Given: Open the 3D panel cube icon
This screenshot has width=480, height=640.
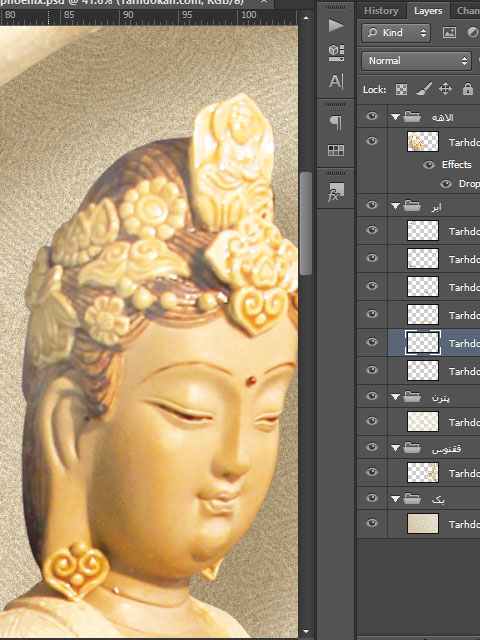Looking at the screenshot, I should (336, 53).
